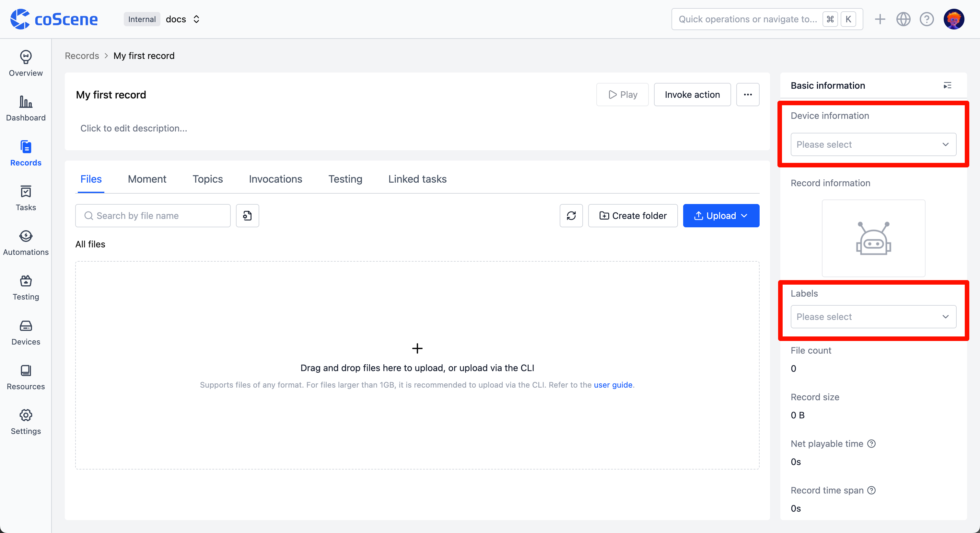Image resolution: width=980 pixels, height=533 pixels.
Task: Click the Invoke action button
Action: (692, 95)
